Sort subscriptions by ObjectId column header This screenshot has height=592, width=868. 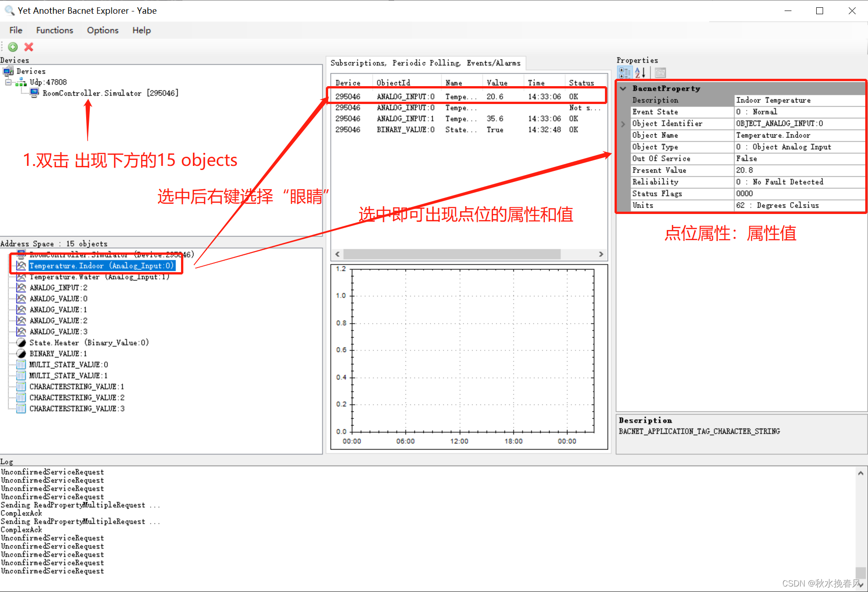coord(407,83)
